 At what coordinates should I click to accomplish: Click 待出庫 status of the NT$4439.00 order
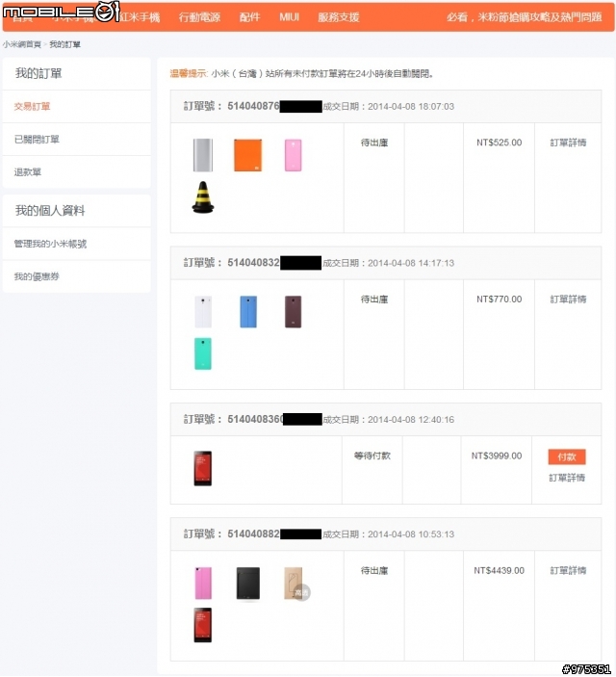[x=374, y=570]
